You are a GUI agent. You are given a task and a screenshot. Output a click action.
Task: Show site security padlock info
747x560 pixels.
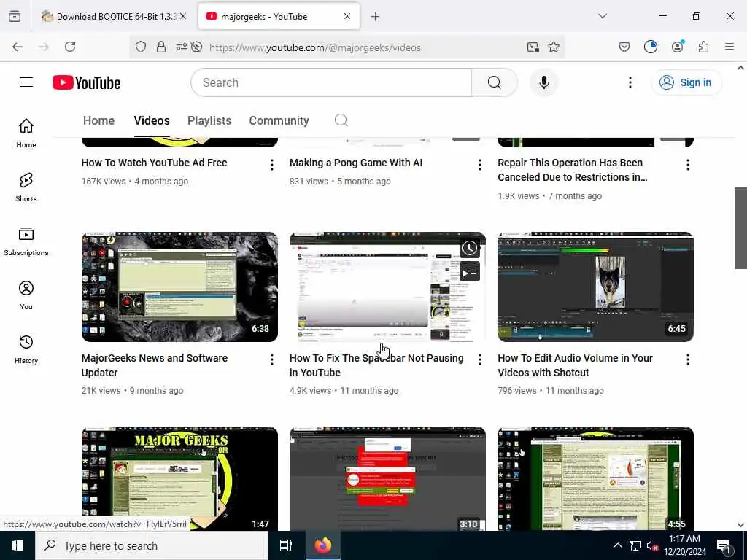coord(161,47)
